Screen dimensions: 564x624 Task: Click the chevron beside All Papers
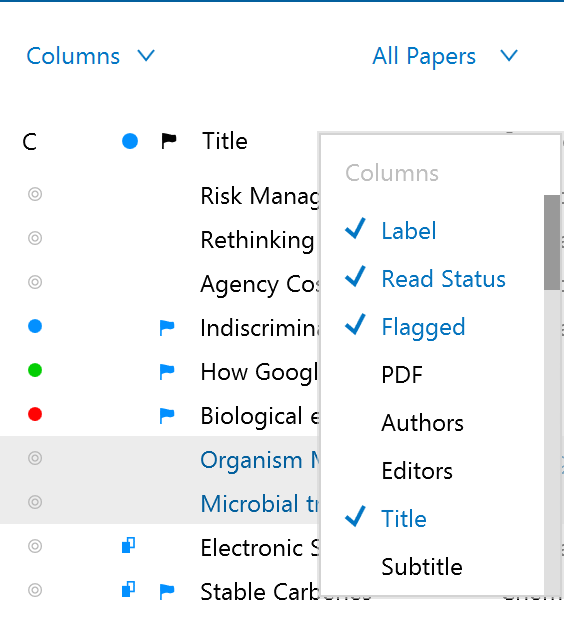point(509,56)
